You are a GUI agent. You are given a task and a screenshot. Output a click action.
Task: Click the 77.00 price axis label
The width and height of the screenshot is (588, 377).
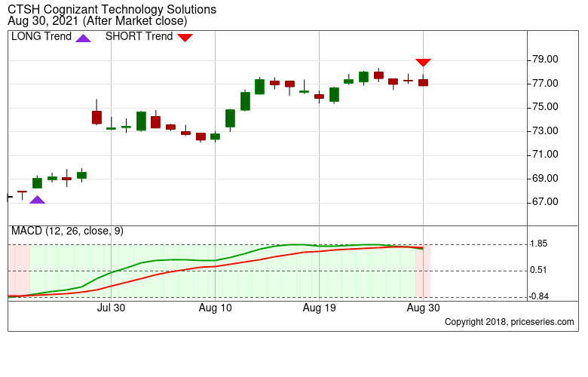[545, 83]
